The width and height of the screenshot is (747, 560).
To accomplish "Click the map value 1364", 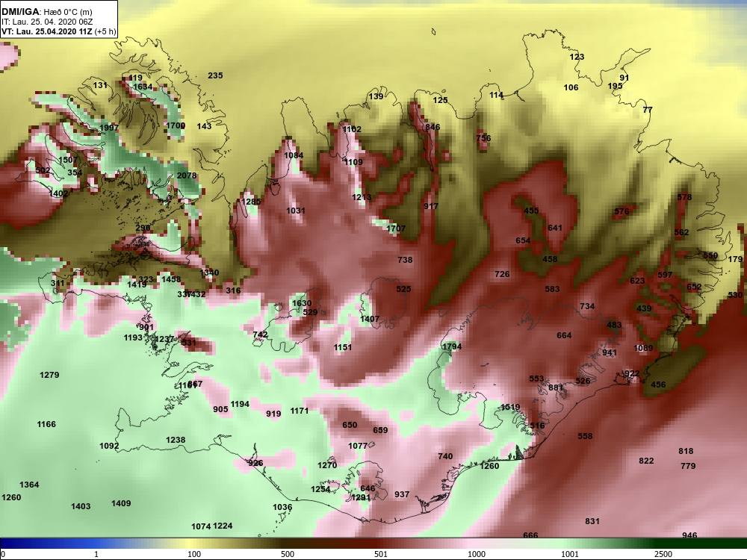I will [x=29, y=485].
